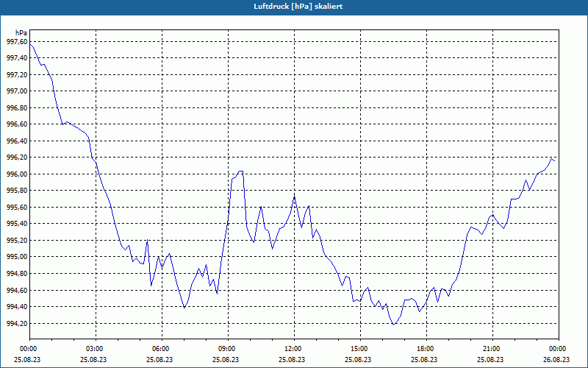Click the 996,80 y-axis value
588x368 pixels.
17,107
